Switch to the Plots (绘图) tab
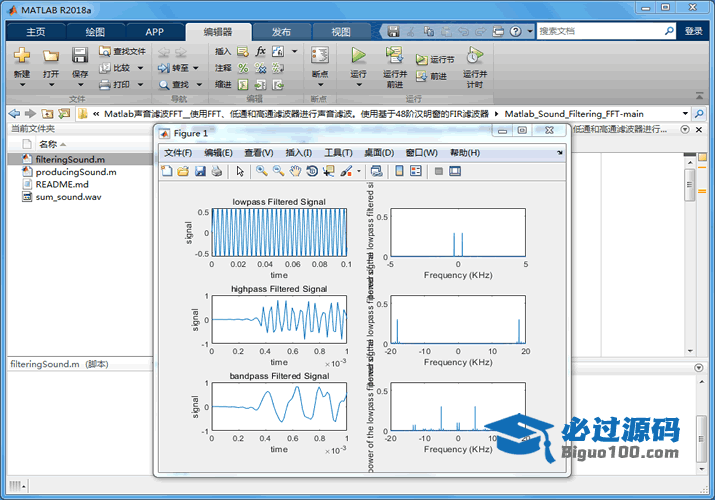The image size is (715, 500). (x=95, y=32)
